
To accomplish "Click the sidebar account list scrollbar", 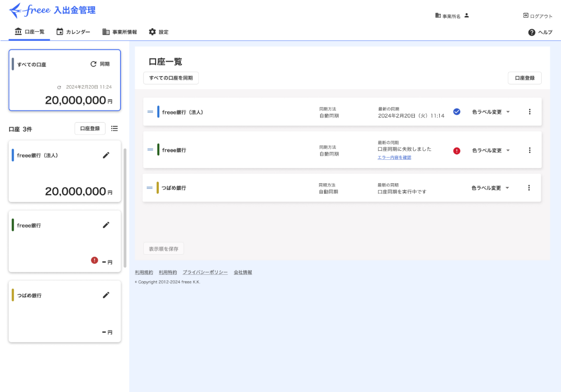I will [125, 208].
